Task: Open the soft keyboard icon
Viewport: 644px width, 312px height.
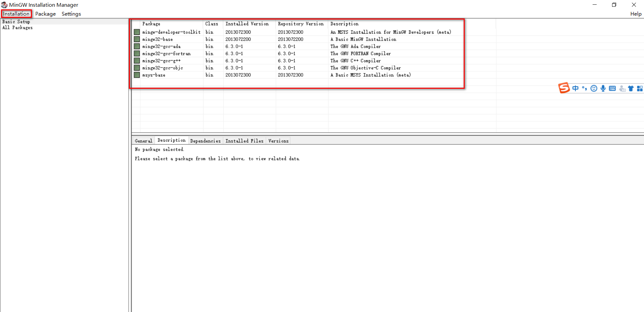Action: 612,88
